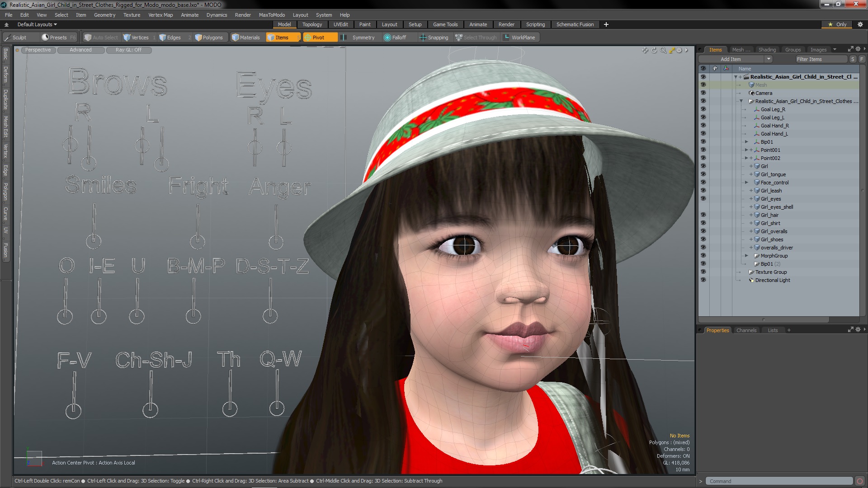Click the Advanced shading button
Screen dimensions: 868x488
tap(80, 50)
